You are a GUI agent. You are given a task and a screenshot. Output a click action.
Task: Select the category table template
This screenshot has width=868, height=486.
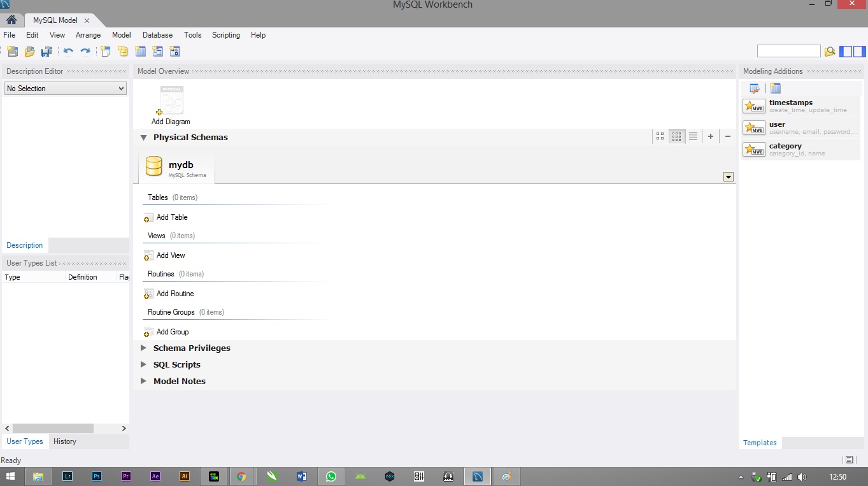click(x=800, y=149)
